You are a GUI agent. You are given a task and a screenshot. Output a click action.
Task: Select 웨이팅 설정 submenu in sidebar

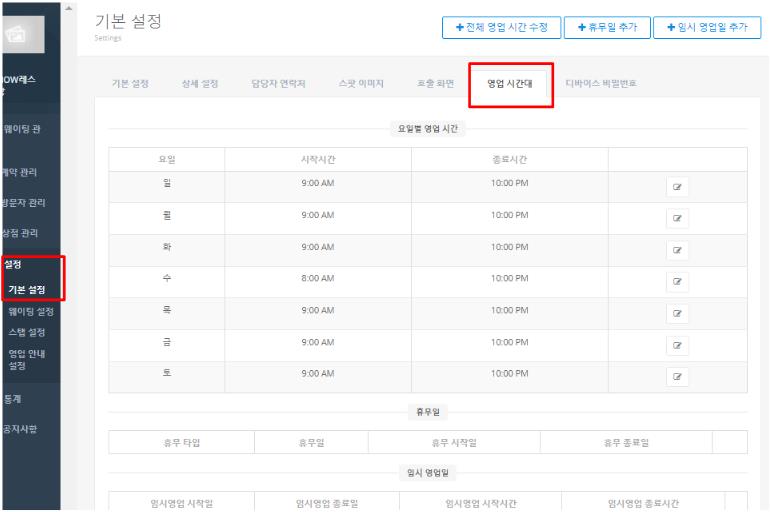point(31,312)
